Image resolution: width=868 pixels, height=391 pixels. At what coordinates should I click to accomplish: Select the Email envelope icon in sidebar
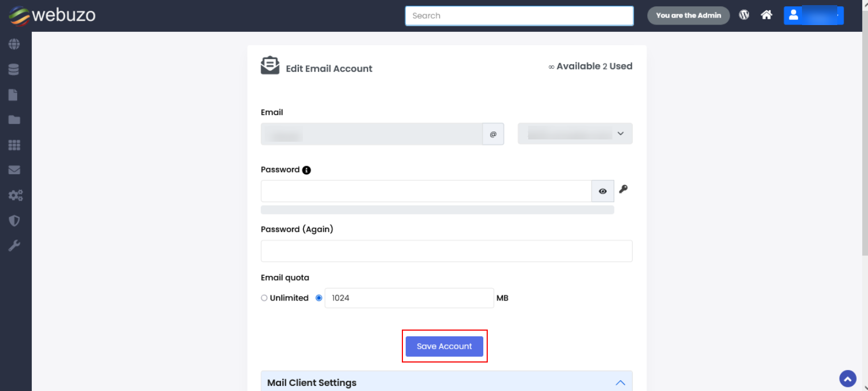click(15, 170)
